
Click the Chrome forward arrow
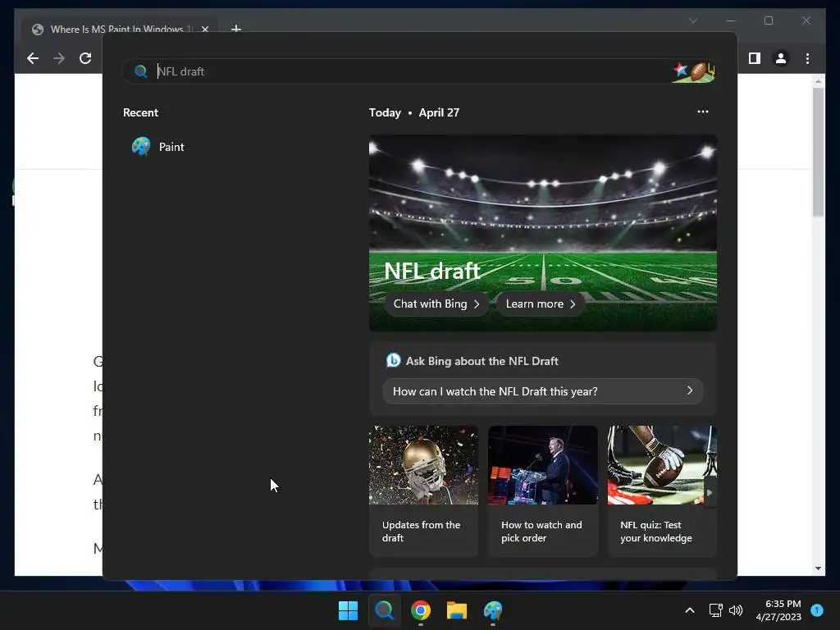59,58
